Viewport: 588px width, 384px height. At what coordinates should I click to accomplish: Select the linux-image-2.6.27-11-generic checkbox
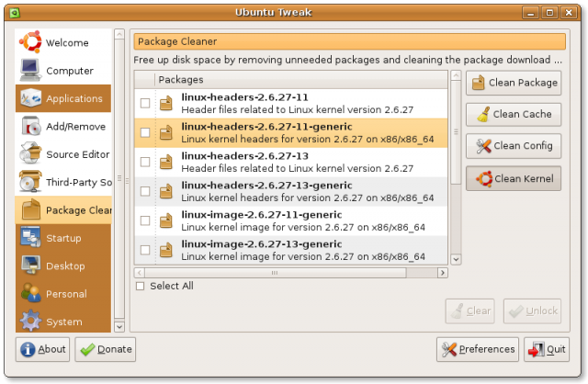[x=145, y=220]
